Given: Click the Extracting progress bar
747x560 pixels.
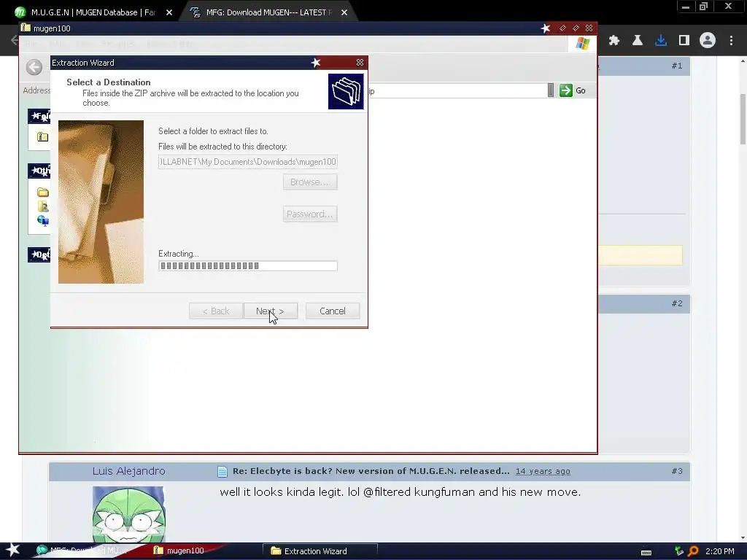Looking at the screenshot, I should [248, 265].
